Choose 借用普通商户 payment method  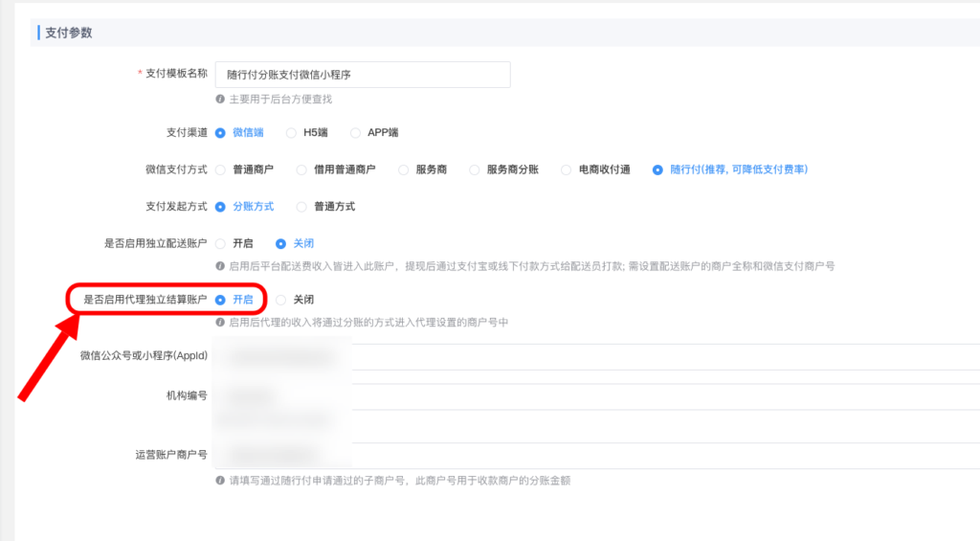[301, 169]
